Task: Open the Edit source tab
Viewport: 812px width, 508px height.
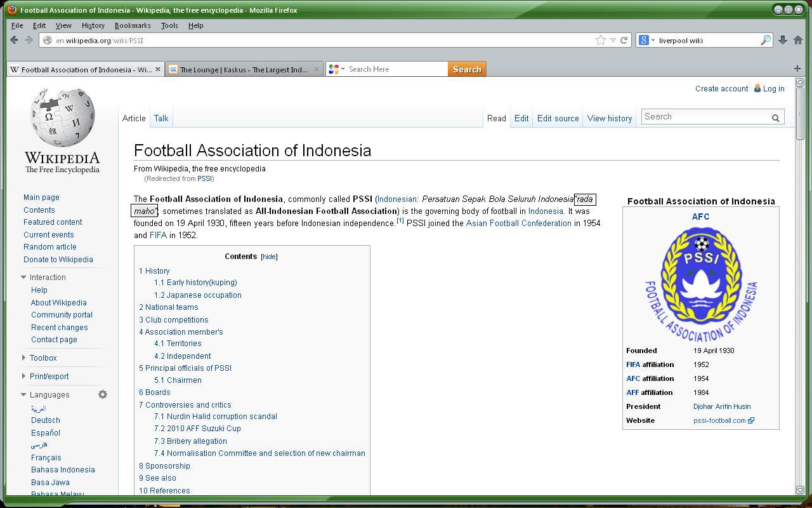Action: click(x=558, y=119)
